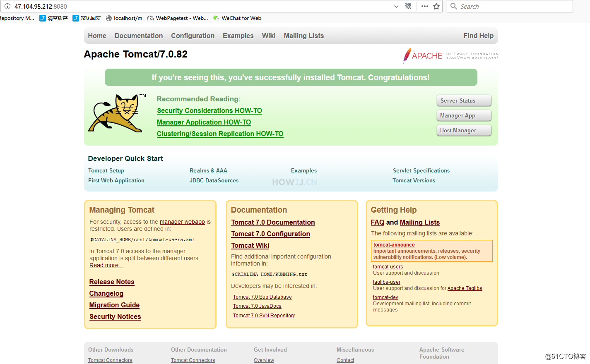Open the 常见回复 bookmark
The height and width of the screenshot is (364, 590).
pos(87,18)
